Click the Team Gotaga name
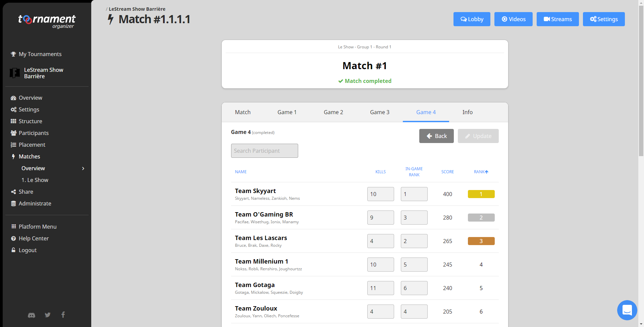 255,285
